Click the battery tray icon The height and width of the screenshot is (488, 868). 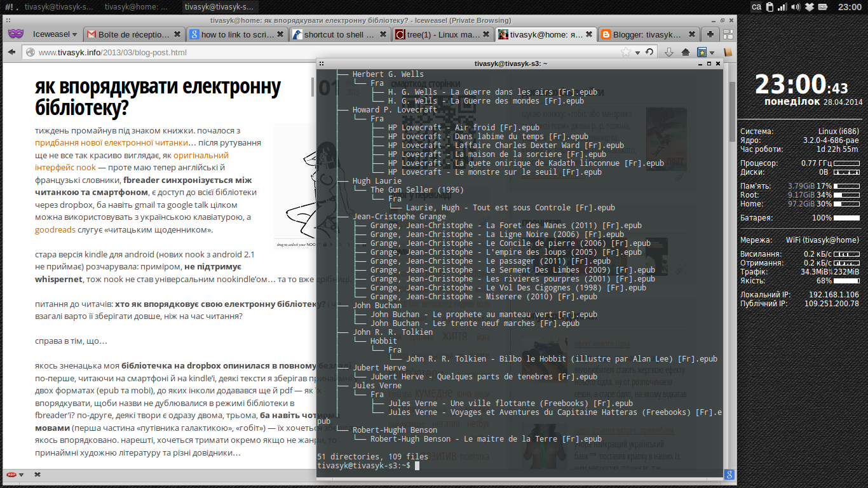[x=824, y=7]
